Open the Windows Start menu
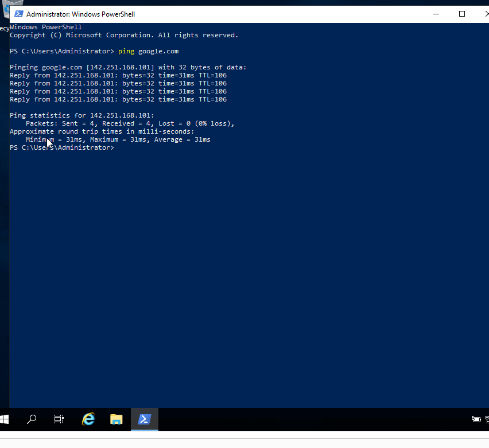 (x=5, y=419)
